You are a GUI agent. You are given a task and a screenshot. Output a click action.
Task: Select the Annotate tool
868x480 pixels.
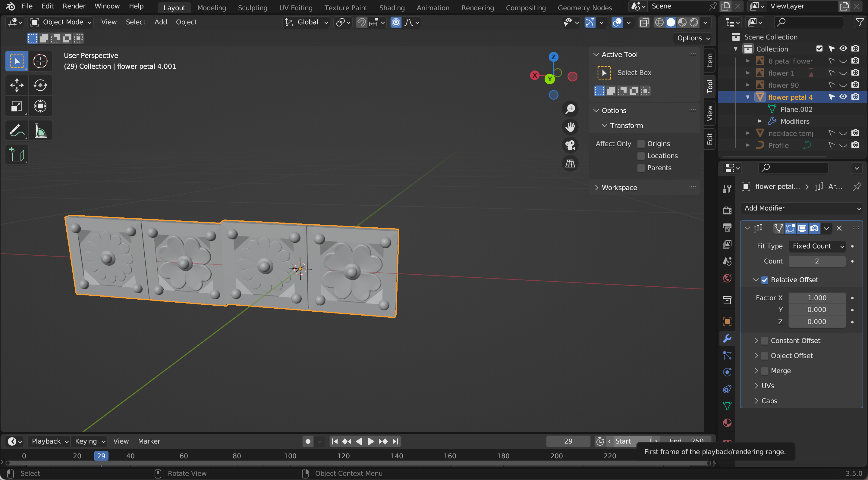pos(17,131)
